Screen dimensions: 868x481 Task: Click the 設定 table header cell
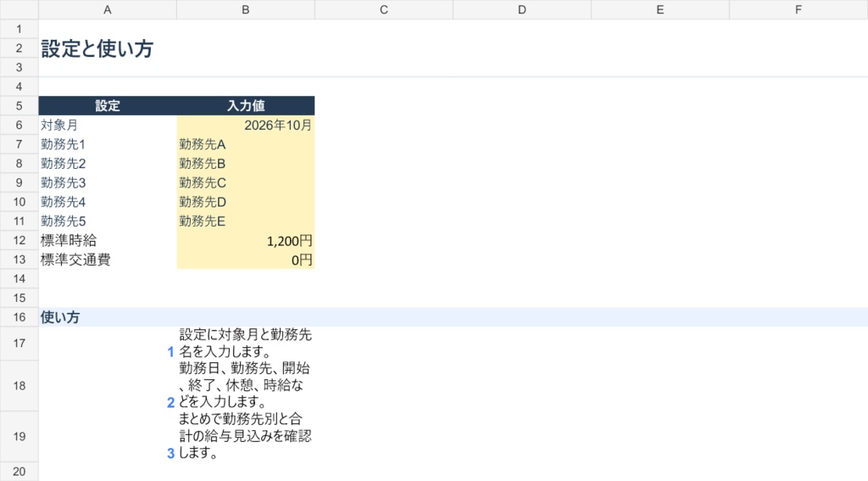108,106
